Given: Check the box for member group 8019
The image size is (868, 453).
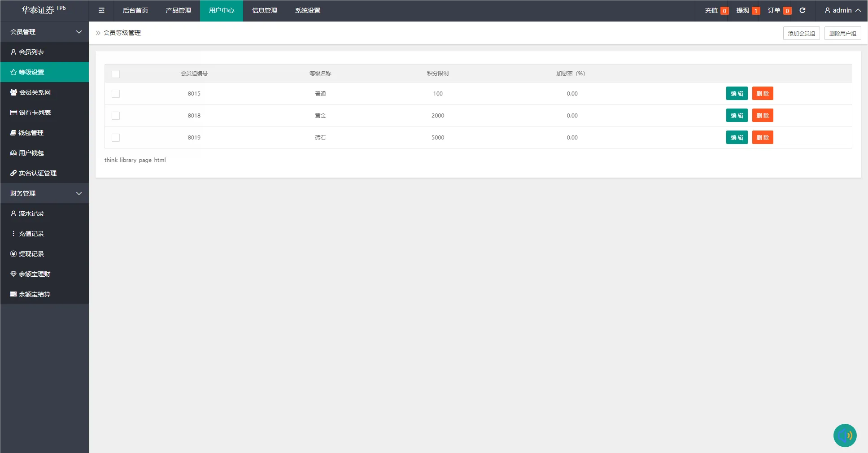Looking at the screenshot, I should pos(116,138).
